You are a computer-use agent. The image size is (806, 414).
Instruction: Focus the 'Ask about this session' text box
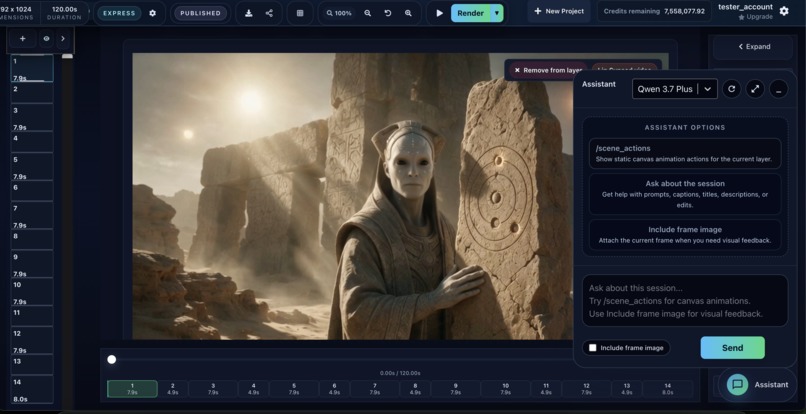(x=685, y=300)
